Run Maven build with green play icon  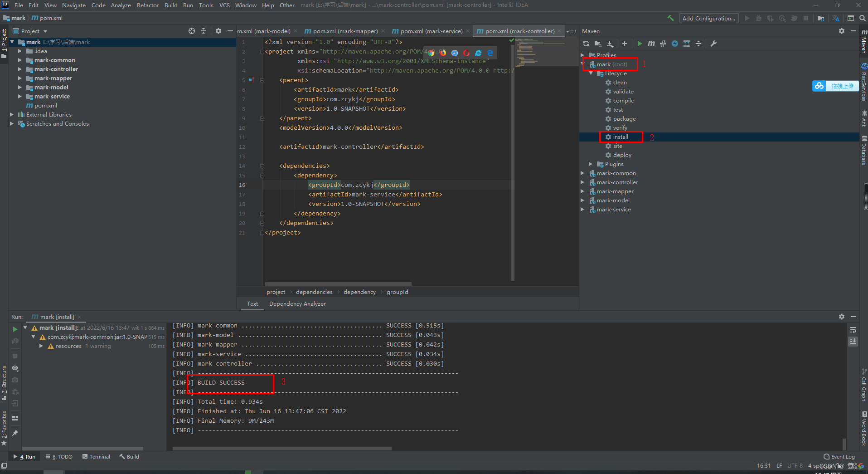640,44
